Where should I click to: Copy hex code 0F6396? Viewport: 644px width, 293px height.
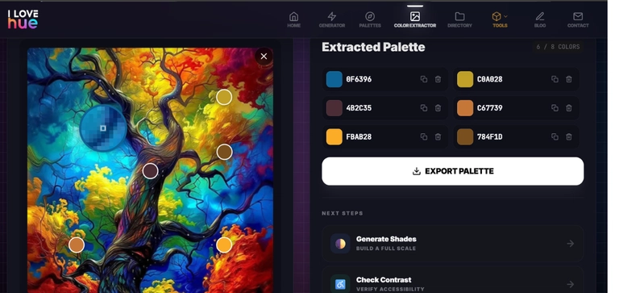424,79
